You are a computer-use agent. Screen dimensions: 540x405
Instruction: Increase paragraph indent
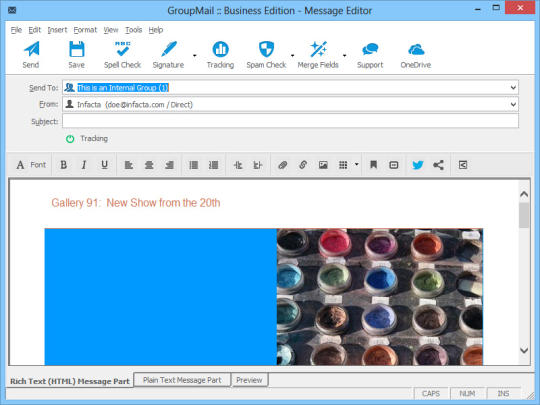258,165
